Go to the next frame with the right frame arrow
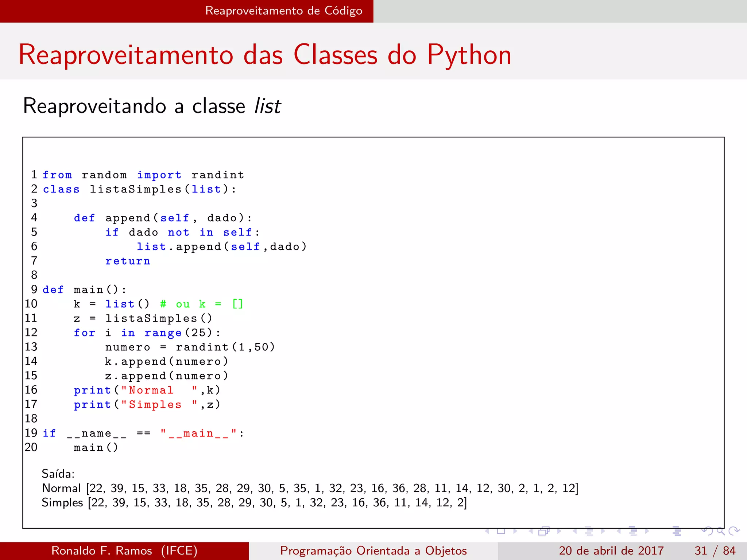The height and width of the screenshot is (560, 747). pyautogui.click(x=559, y=531)
